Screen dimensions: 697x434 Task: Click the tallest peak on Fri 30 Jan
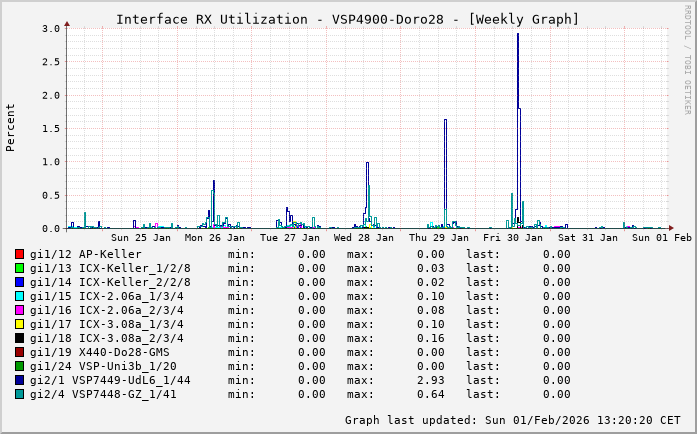517,36
